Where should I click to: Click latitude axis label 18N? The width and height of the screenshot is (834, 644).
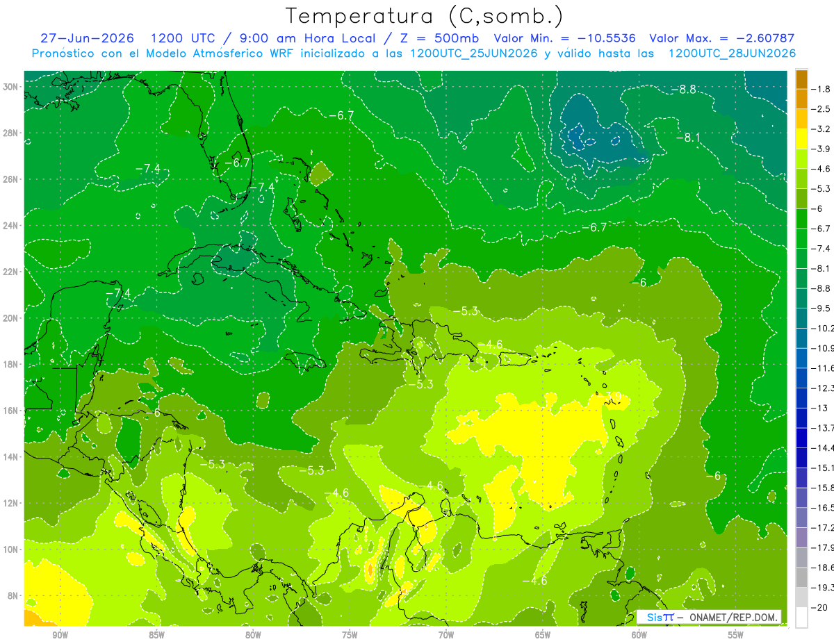click(12, 364)
